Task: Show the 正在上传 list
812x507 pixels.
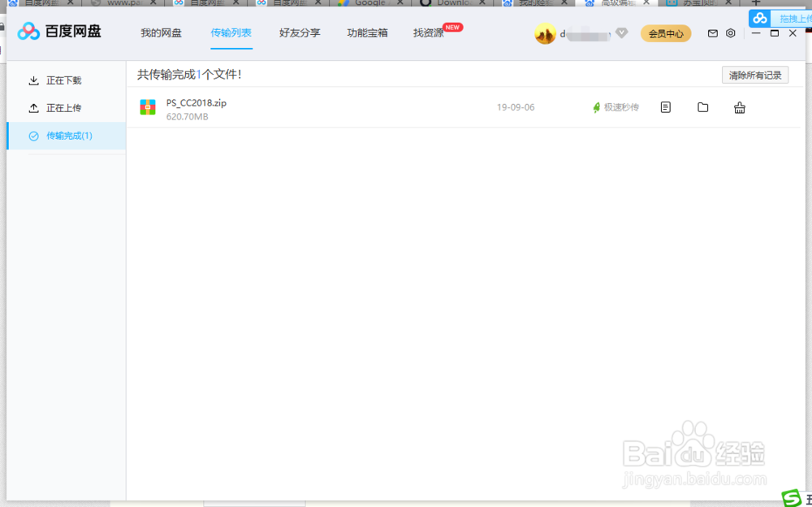Action: coord(67,108)
